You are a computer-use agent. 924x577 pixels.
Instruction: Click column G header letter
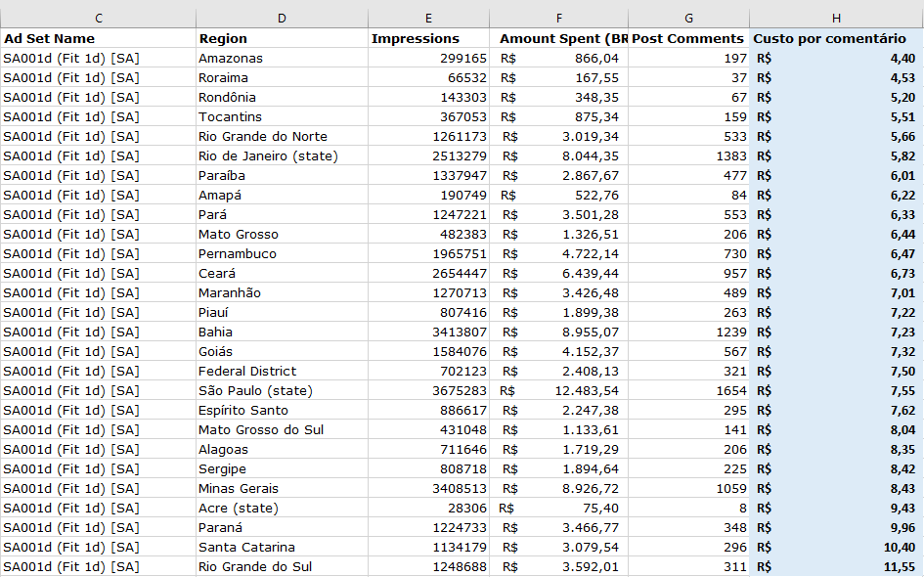[688, 19]
